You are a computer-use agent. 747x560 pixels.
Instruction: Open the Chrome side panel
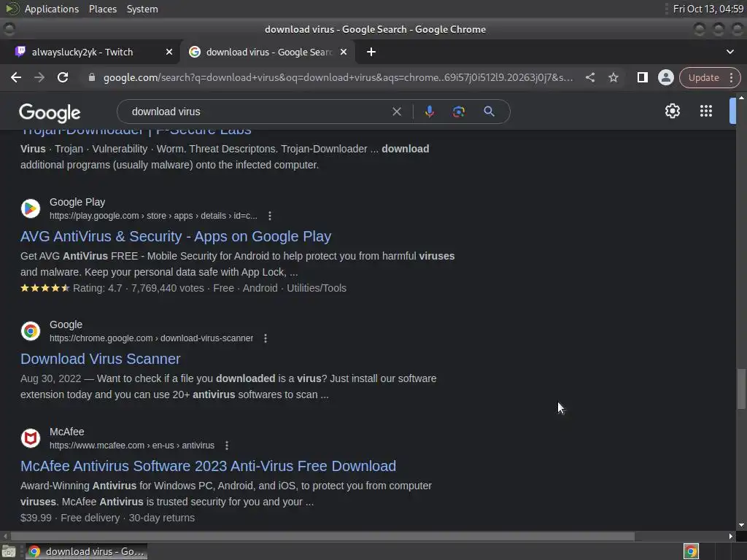[642, 77]
